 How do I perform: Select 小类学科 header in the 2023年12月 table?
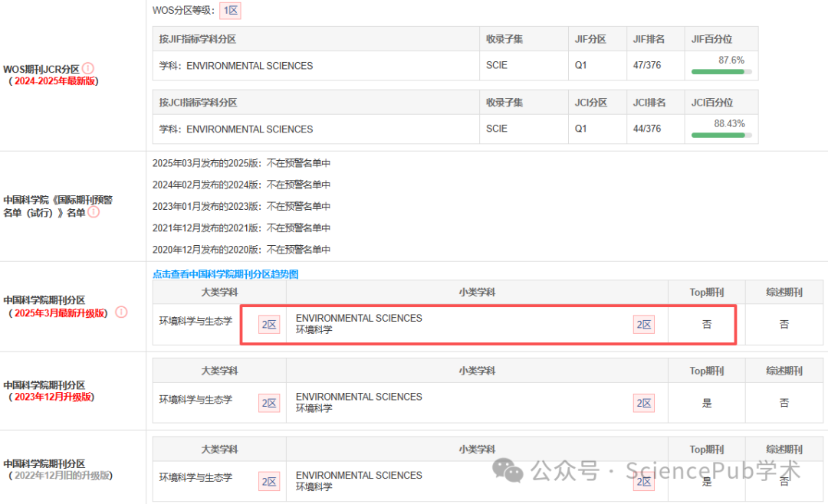pos(477,371)
